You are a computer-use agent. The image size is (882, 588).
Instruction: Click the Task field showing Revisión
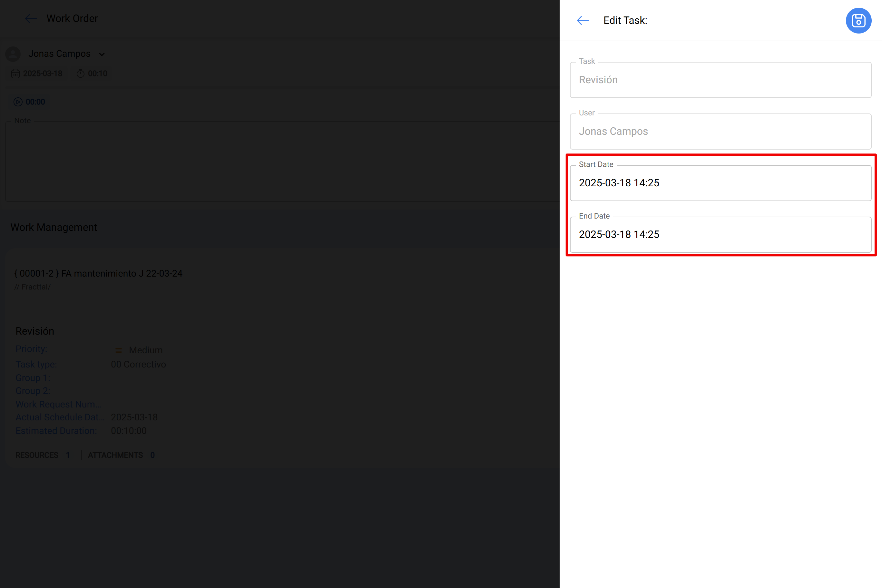[720, 80]
